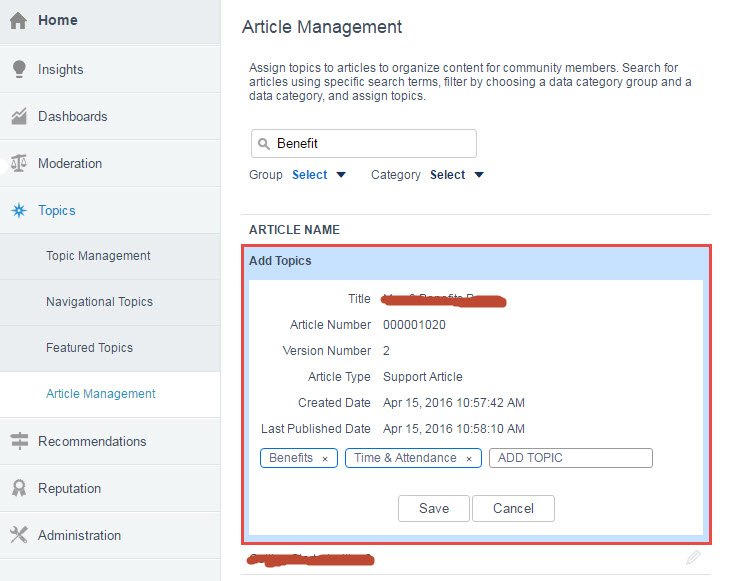
Task: Click the article search box
Action: tap(364, 144)
